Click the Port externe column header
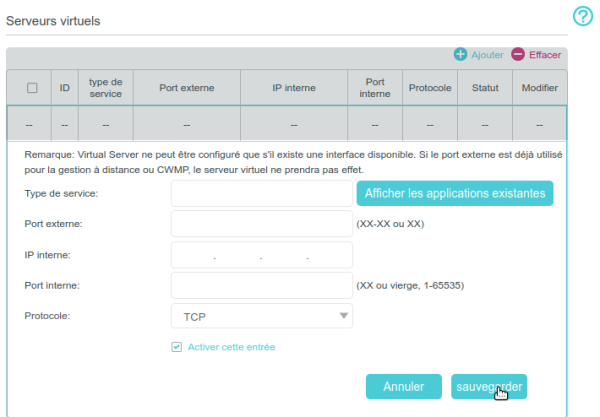The width and height of the screenshot is (600, 417). point(186,88)
